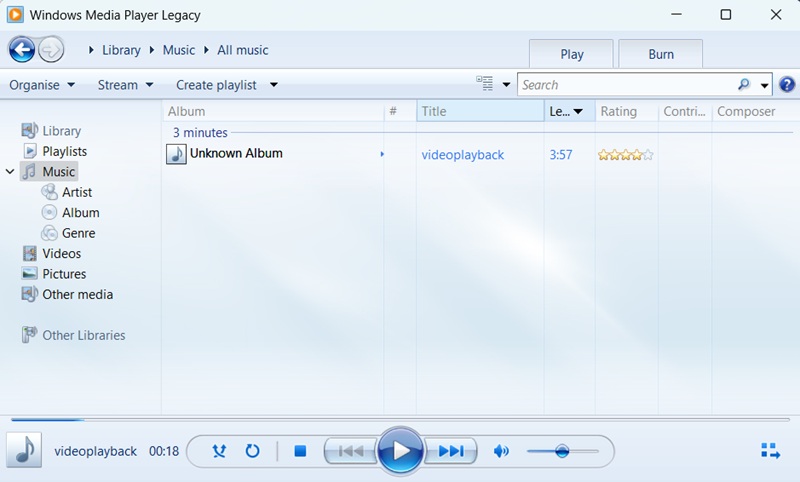800x482 pixels.
Task: Expand the View options dropdown arrow
Action: pos(506,85)
